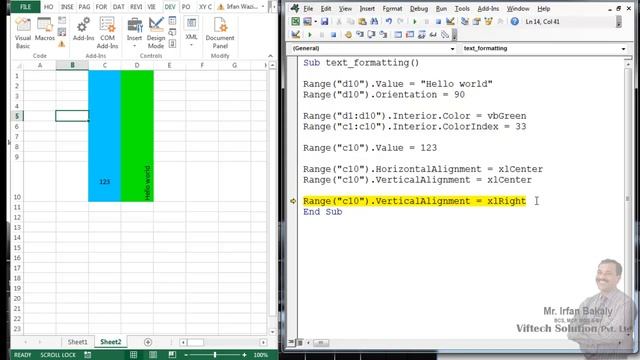Image resolution: width=640 pixels, height=360 pixels.
Task: Click the zoom out minus button
Action: click(x=186, y=355)
